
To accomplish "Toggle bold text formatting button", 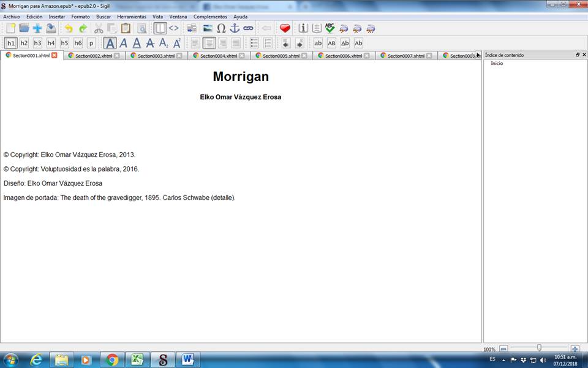I will [110, 43].
